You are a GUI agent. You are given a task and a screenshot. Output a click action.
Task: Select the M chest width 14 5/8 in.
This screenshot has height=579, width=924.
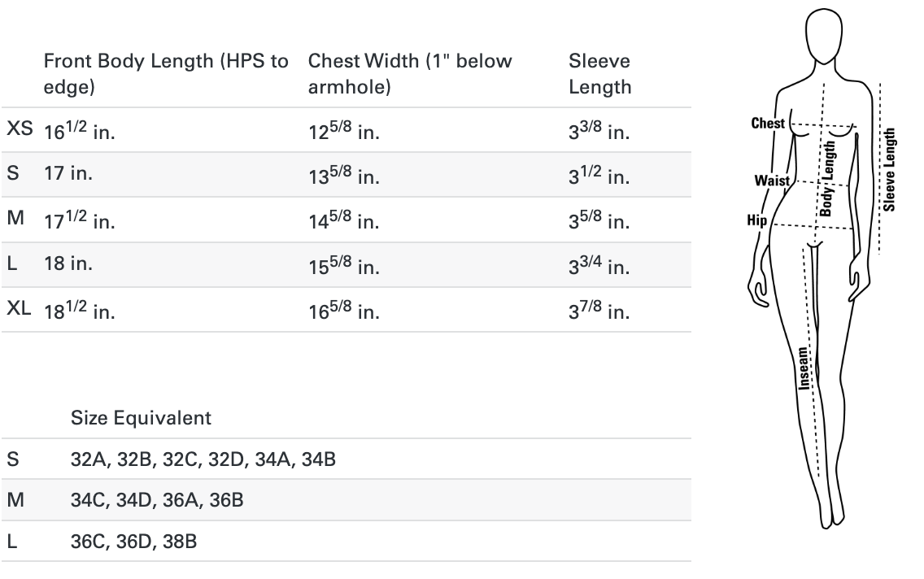(343, 220)
